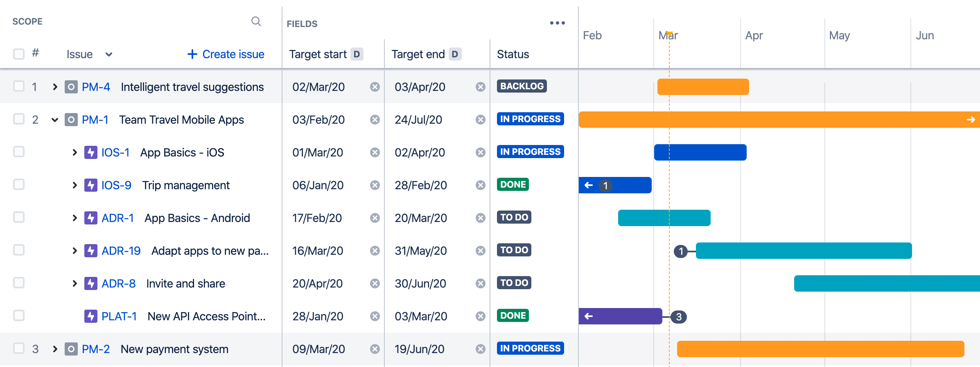980x367 pixels.
Task: Click the today marker on the timeline
Action: click(669, 34)
